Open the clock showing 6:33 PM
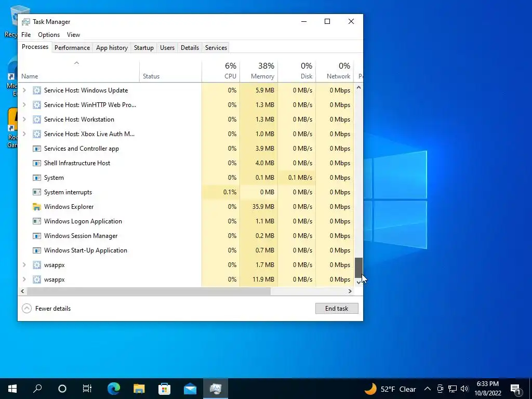Image resolution: width=532 pixels, height=399 pixels. [x=488, y=389]
